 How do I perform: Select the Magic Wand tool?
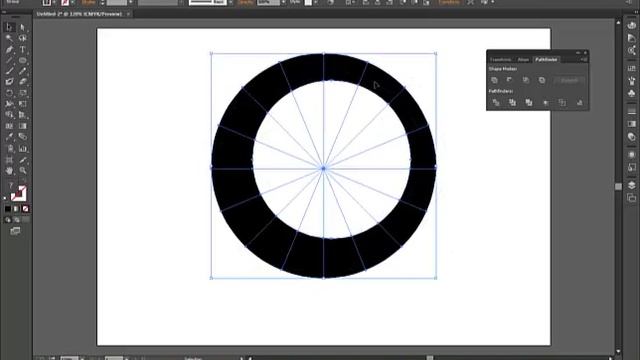pyautogui.click(x=9, y=38)
